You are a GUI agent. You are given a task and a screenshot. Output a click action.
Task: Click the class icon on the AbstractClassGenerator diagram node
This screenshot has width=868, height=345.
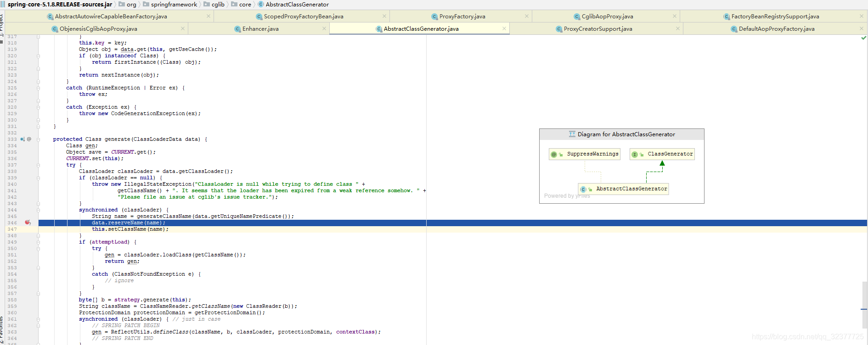point(583,189)
